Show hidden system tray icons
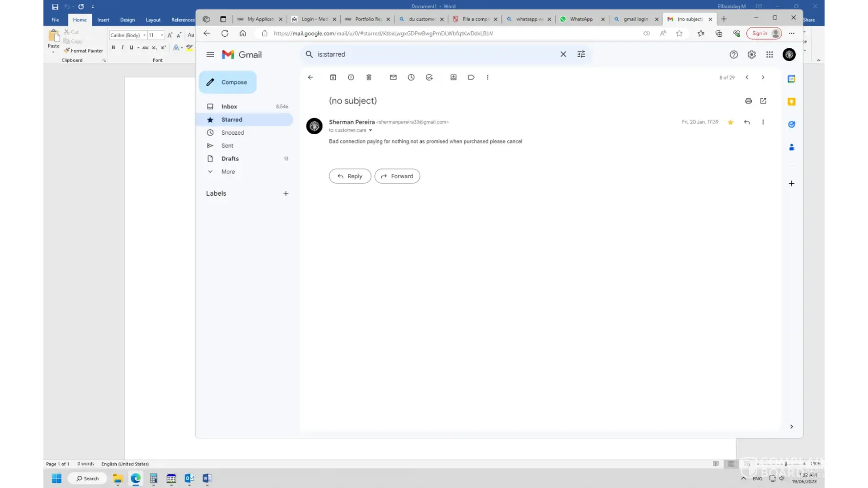Viewport: 868px width, 488px height. pos(744,478)
